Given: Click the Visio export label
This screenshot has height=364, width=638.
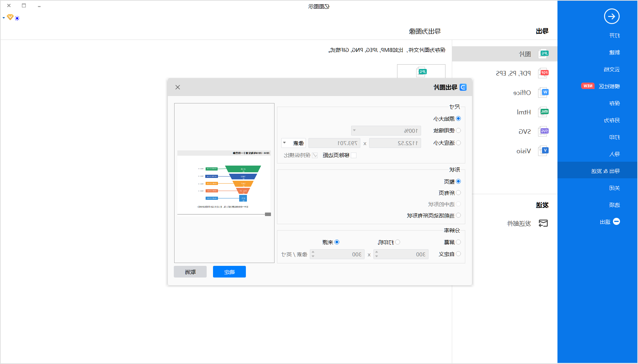Looking at the screenshot, I should click(524, 151).
